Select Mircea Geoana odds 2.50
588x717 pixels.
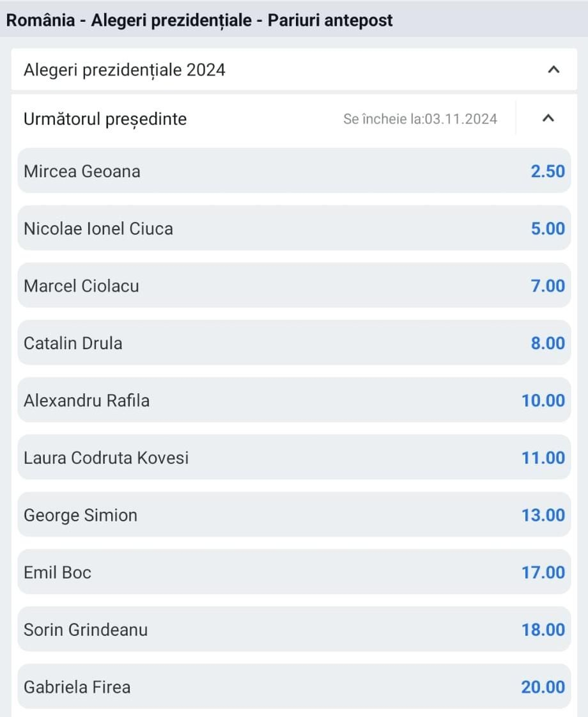click(294, 171)
